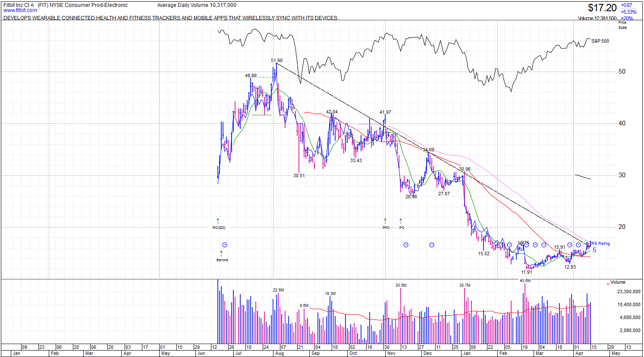Click the circle marker above the Barrons arrow
The width and height of the screenshot is (644, 357).
click(x=224, y=245)
